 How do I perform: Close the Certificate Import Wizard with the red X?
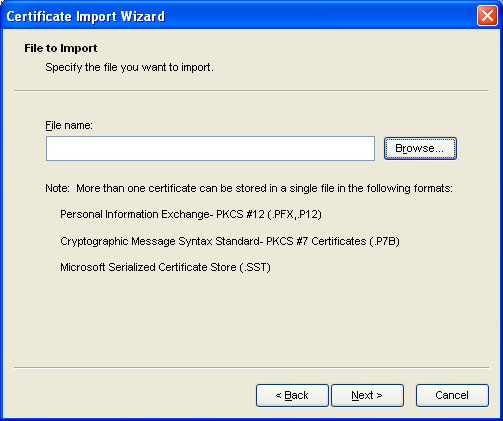coord(487,16)
